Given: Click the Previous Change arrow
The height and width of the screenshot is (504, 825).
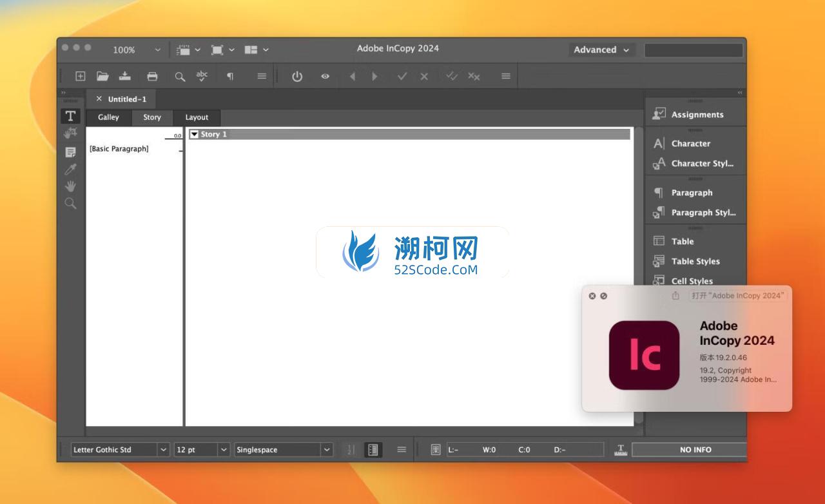Looking at the screenshot, I should click(x=352, y=76).
